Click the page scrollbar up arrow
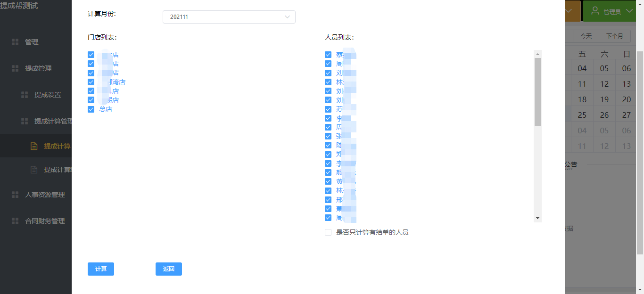 (640, 4)
